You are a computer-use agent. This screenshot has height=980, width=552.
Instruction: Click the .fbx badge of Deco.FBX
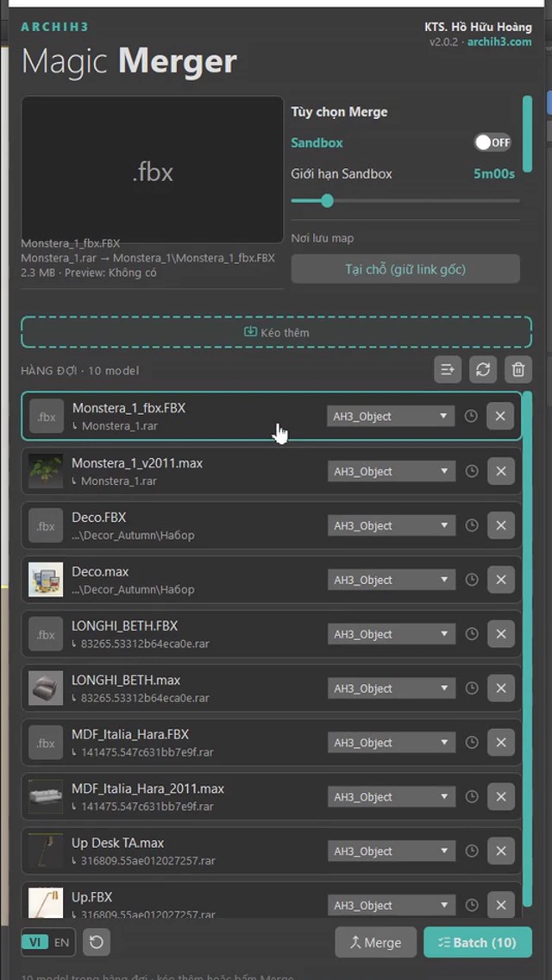click(46, 525)
